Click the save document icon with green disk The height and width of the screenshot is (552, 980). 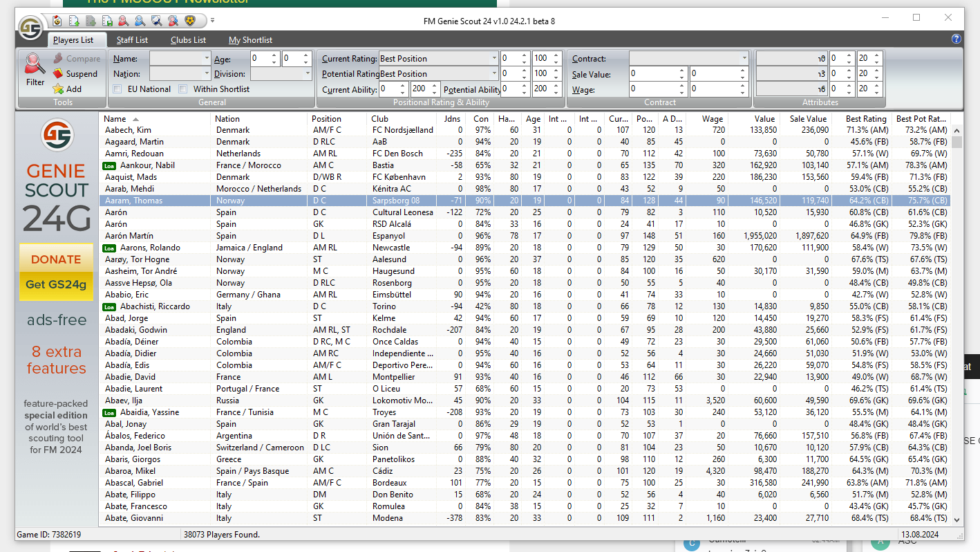tap(107, 20)
